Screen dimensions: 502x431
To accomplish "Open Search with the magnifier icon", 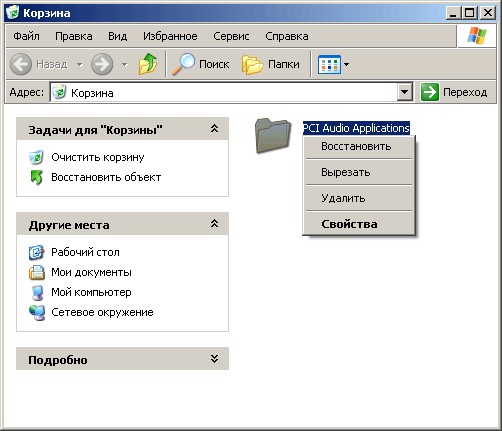I will tap(184, 64).
